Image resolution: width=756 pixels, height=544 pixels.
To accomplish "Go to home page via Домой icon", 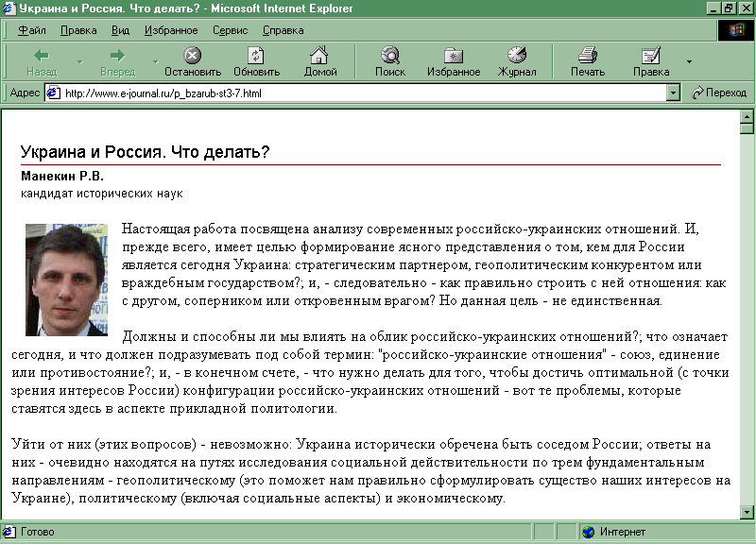I will (320, 56).
